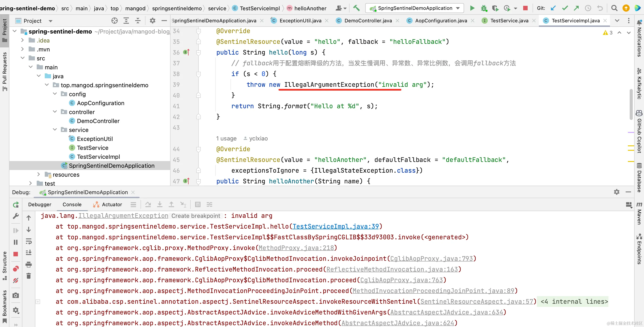Click the Build project hammer icon
644x327 pixels.
(x=356, y=8)
